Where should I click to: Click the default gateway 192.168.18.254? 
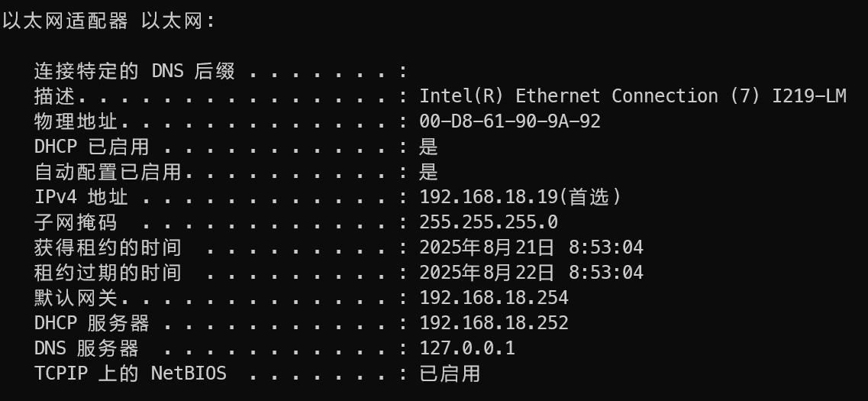[493, 298]
